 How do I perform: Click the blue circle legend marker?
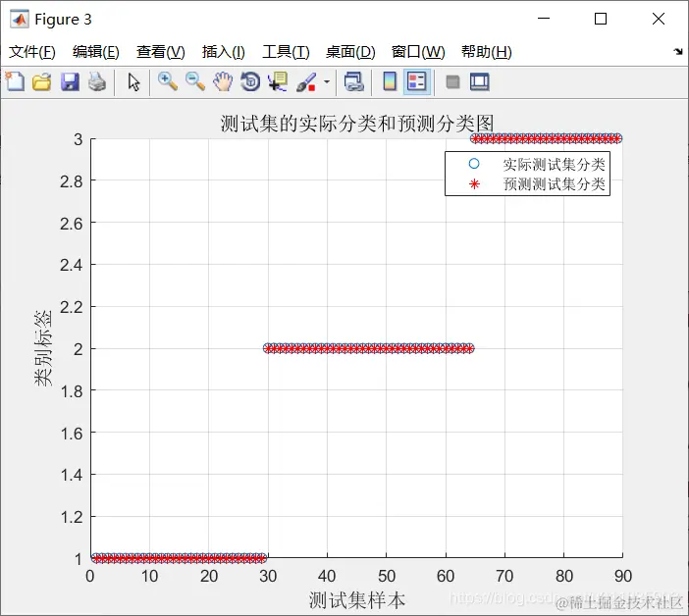[474, 164]
